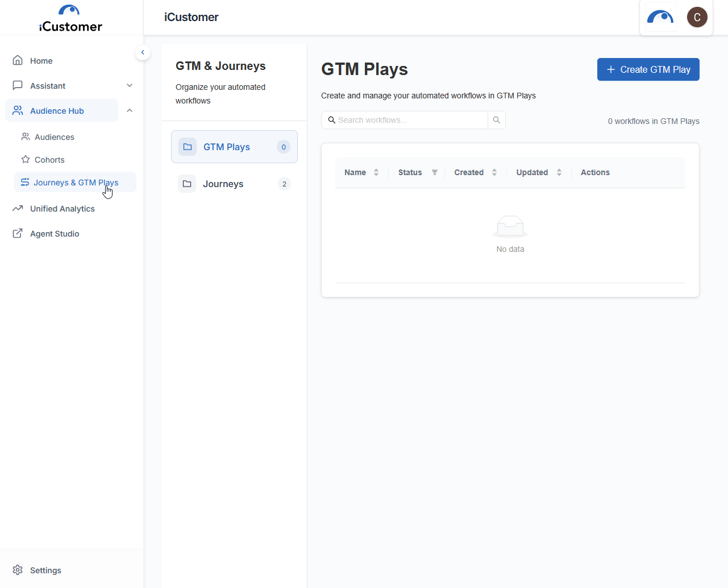This screenshot has width=728, height=588.
Task: Click the iCustomer logo in top-right header
Action: (660, 17)
